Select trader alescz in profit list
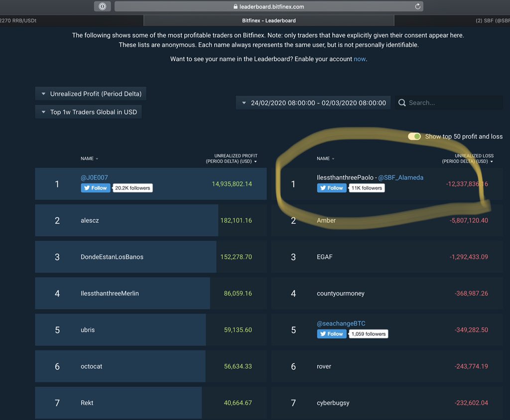The image size is (510, 420). point(90,220)
